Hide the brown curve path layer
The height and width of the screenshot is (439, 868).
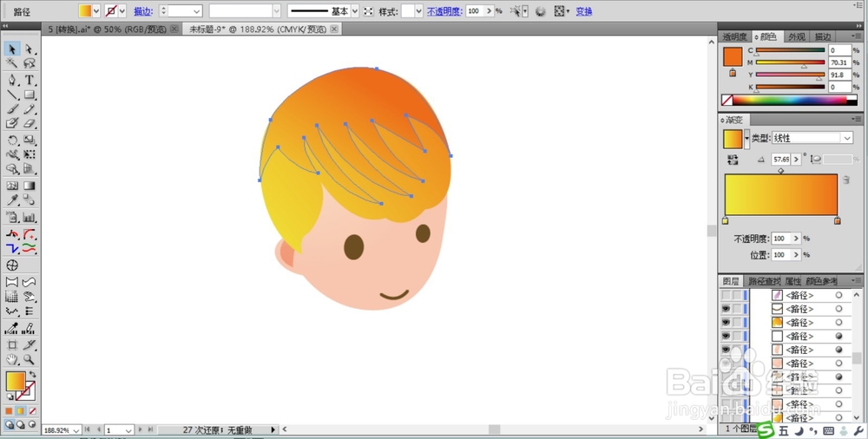point(726,309)
